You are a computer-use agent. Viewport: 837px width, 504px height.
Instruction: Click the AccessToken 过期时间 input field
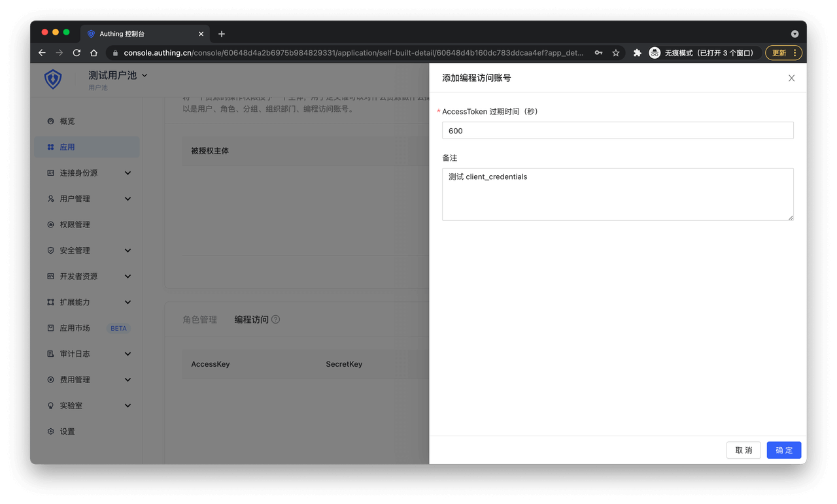tap(617, 131)
